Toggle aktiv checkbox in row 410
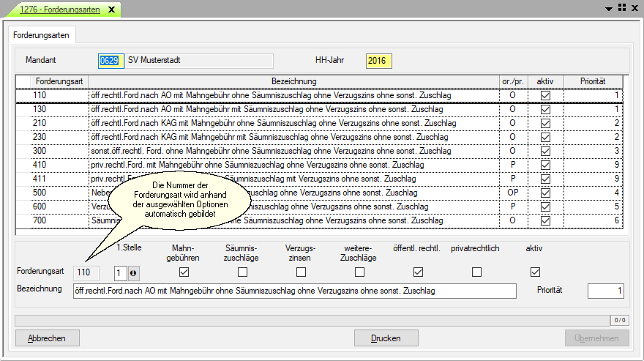Viewport: 644px width, 361px height. (545, 165)
